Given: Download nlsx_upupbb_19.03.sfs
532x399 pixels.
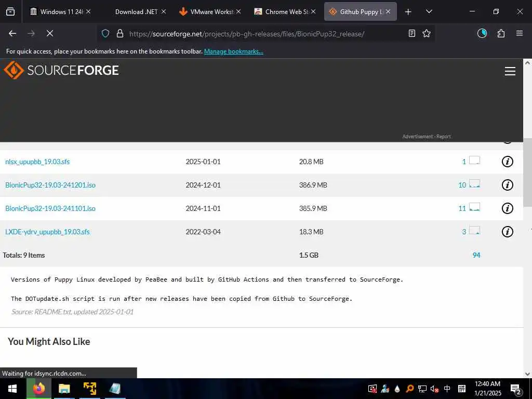Looking at the screenshot, I should [37, 162].
